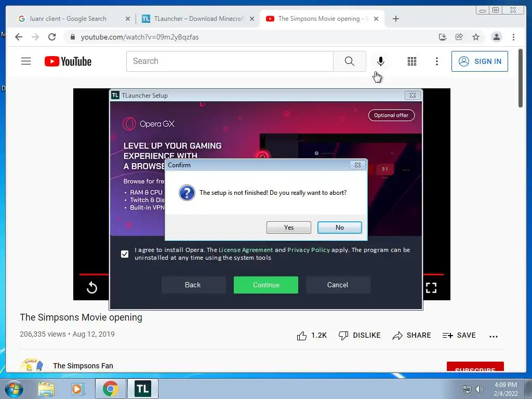Click the Back button in TLauncher Setup
Image resolution: width=532 pixels, height=399 pixels.
point(193,285)
